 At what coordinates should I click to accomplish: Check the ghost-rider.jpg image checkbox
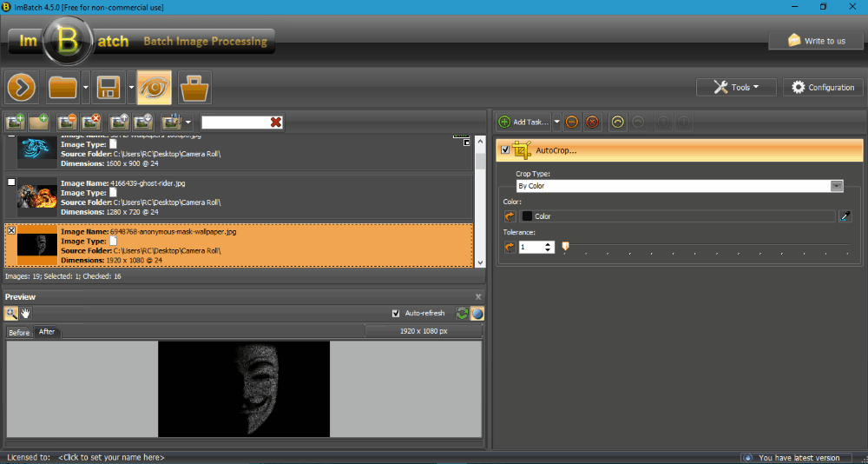[x=11, y=182]
